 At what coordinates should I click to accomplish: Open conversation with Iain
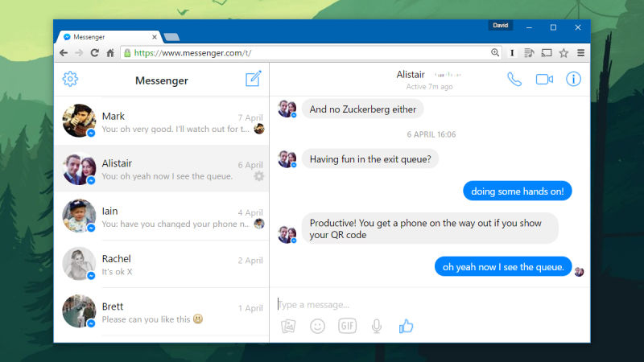tap(162, 216)
